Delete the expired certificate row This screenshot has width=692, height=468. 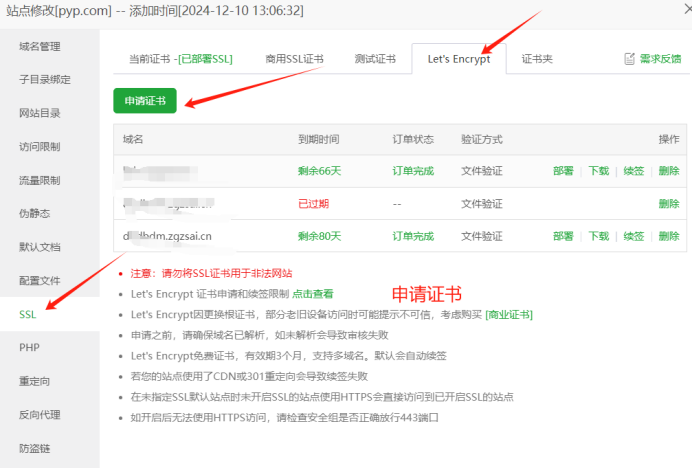point(669,203)
